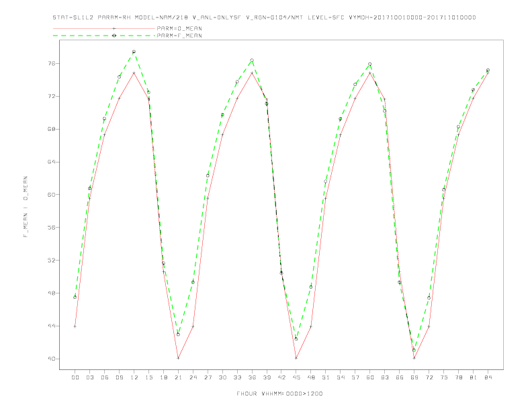This screenshot has height=411, width=532.
Task: Click y-axis tick label 64
Action: (x=52, y=162)
